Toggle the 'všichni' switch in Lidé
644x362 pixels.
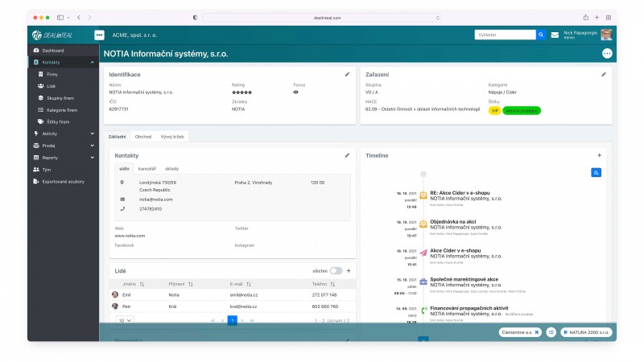335,271
